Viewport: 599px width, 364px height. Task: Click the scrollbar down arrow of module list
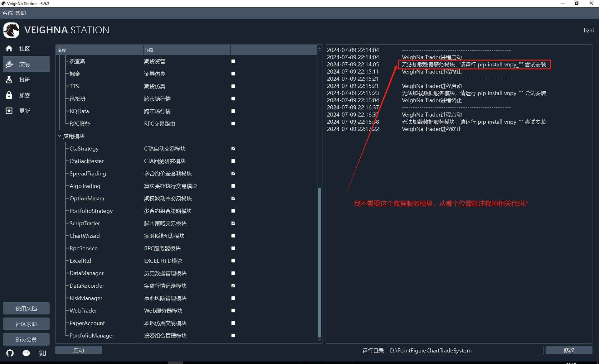[319, 340]
